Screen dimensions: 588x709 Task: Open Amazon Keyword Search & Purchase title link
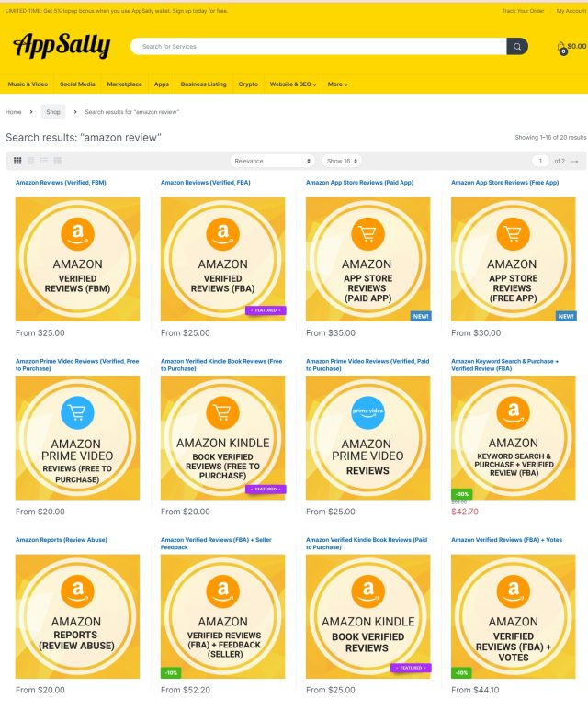coord(504,365)
